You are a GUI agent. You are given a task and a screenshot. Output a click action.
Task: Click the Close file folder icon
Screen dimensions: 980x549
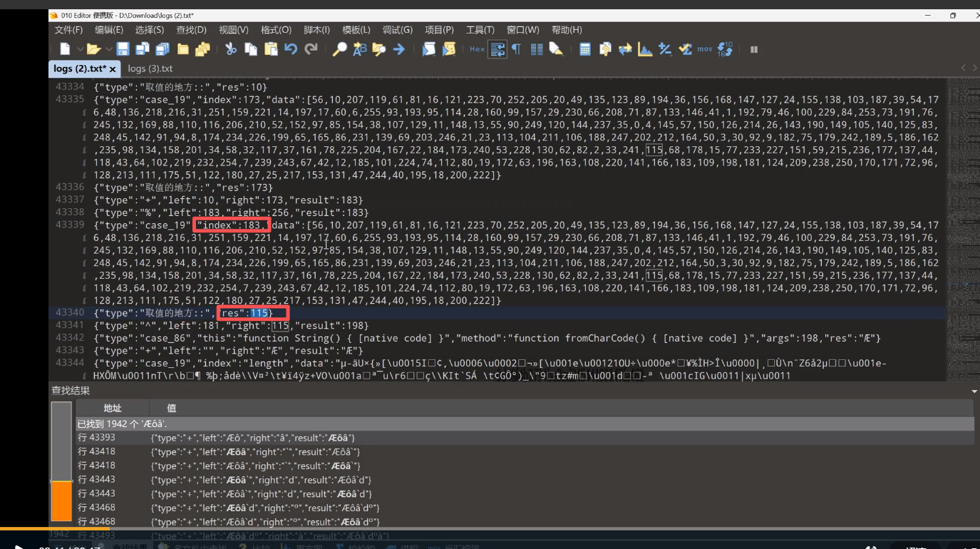183,49
